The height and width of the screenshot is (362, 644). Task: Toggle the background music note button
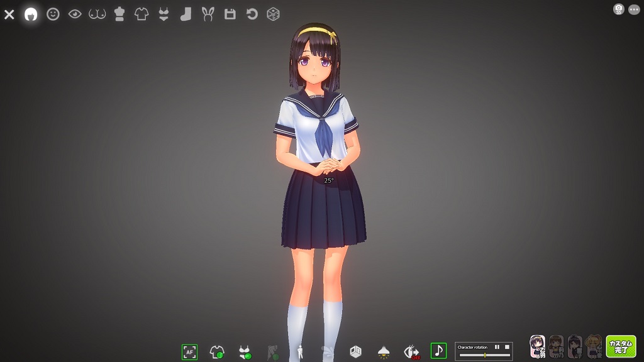(x=438, y=351)
